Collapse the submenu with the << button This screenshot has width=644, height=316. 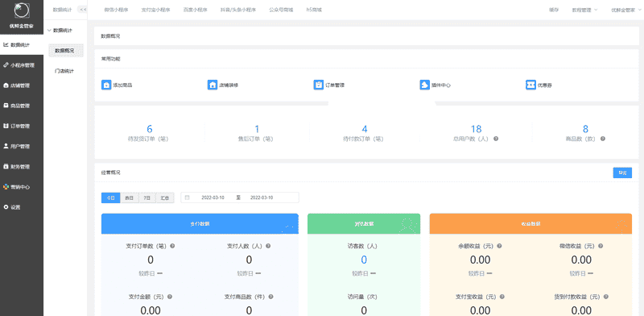[82, 10]
